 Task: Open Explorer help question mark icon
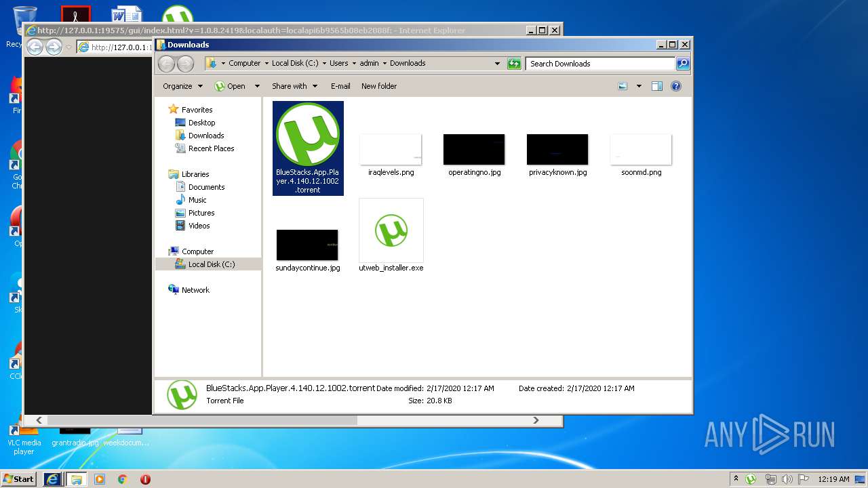click(x=675, y=86)
